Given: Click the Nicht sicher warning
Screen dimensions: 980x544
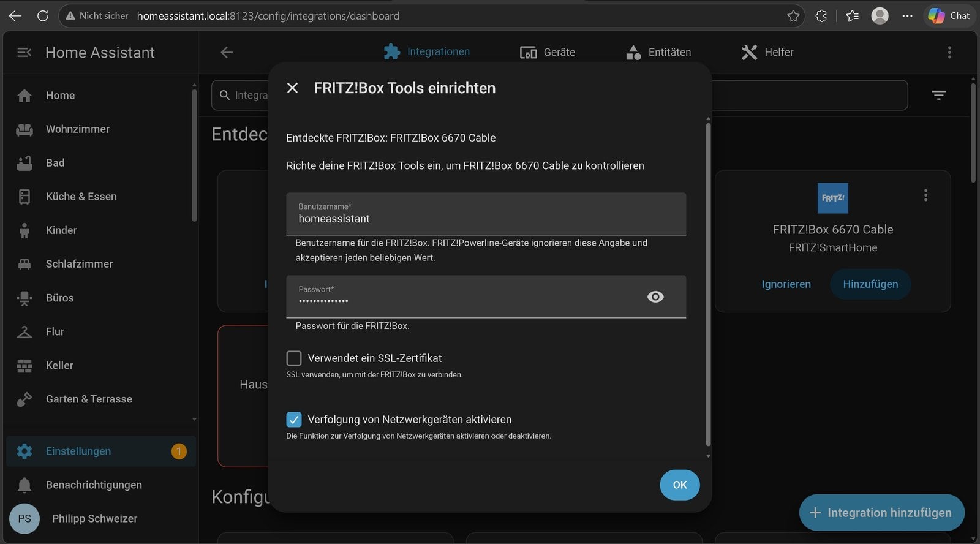Looking at the screenshot, I should [97, 16].
